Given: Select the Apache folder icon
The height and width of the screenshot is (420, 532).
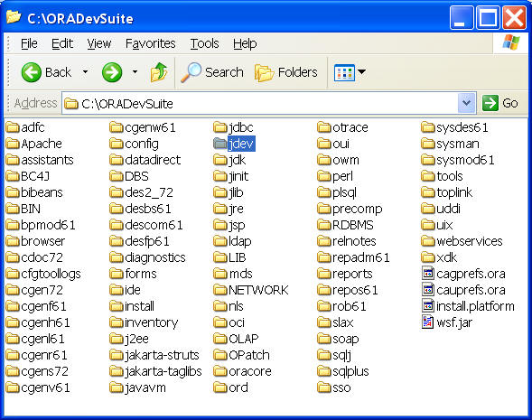Looking at the screenshot, I should 13,144.
